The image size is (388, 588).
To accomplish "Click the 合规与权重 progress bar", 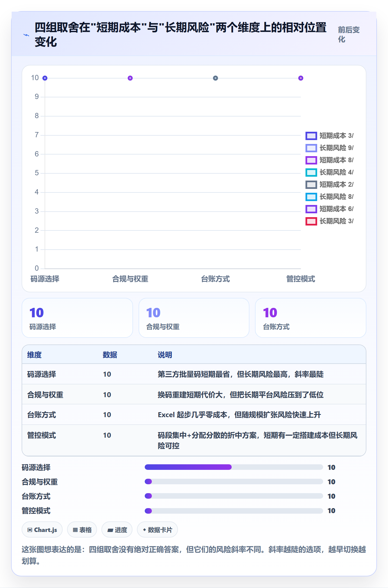I will [234, 481].
